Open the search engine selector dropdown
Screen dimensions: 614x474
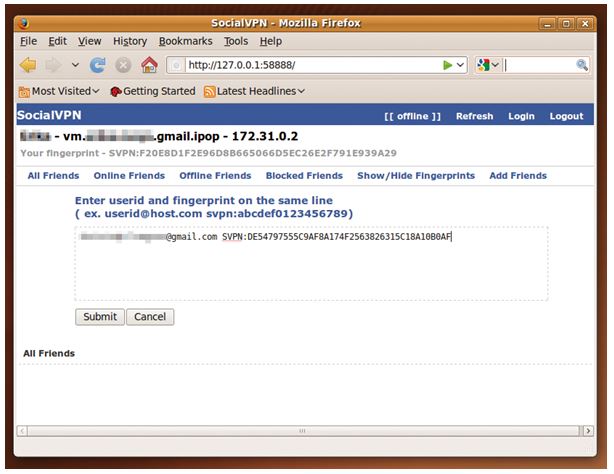pos(488,65)
